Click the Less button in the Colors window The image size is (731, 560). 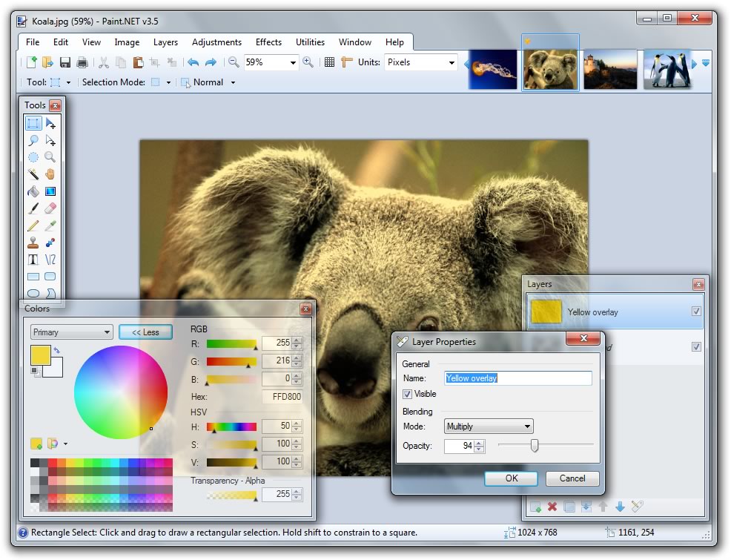tap(145, 332)
